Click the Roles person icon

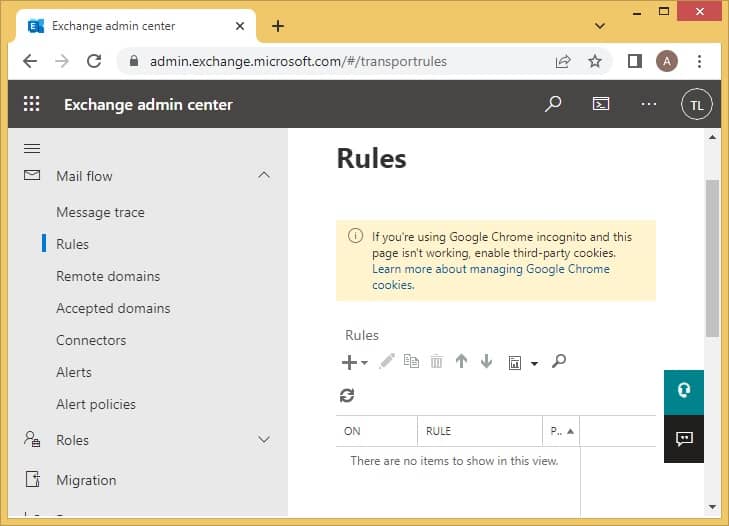(x=32, y=439)
